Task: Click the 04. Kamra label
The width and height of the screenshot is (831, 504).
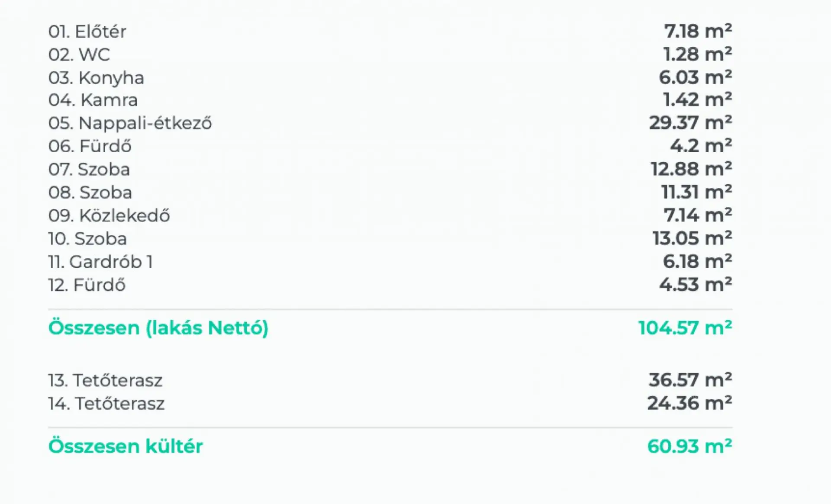Action: [x=93, y=100]
